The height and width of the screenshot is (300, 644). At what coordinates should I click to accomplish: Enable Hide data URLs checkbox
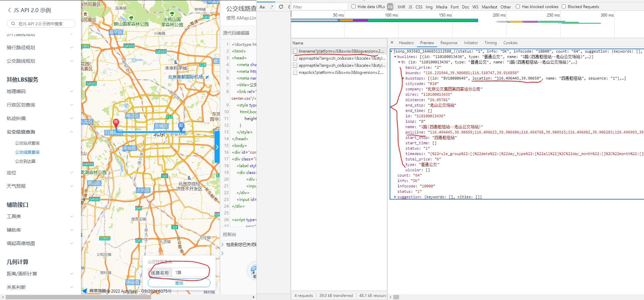pos(354,6)
